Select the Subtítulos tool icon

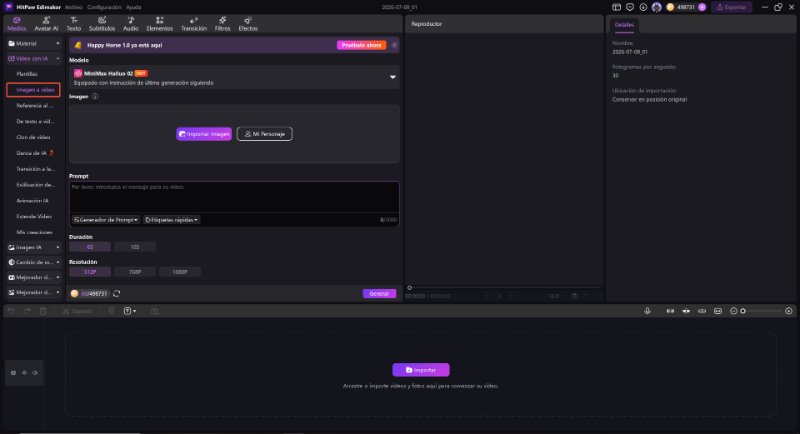(102, 23)
